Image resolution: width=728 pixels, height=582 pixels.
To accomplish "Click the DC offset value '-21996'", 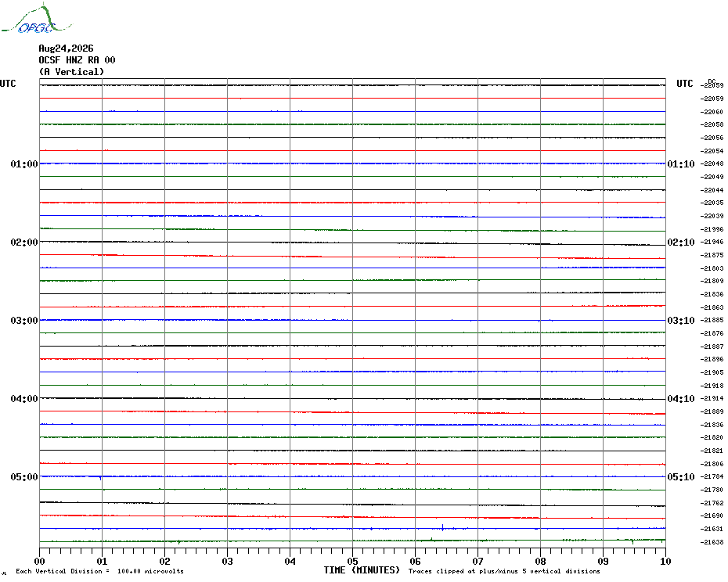I will [712, 229].
